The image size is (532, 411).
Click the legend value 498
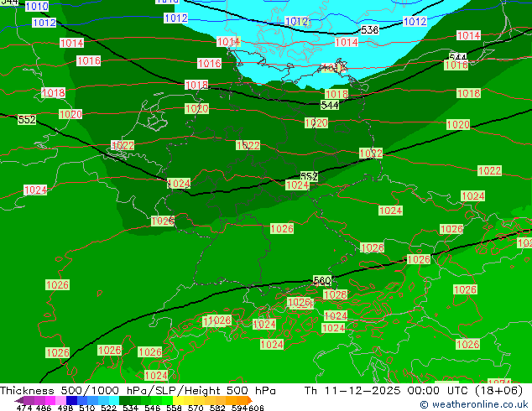pyautogui.click(x=65, y=408)
